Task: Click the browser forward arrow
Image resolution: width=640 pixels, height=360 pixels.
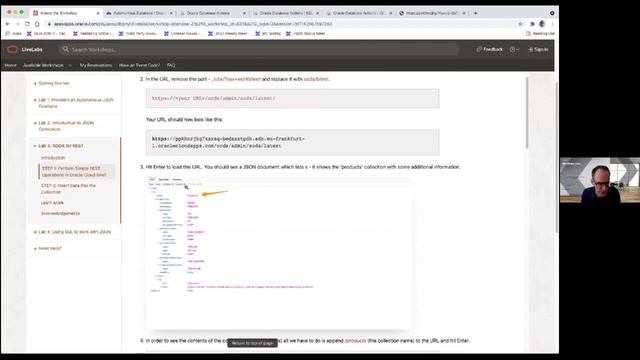Action: pos(18,24)
